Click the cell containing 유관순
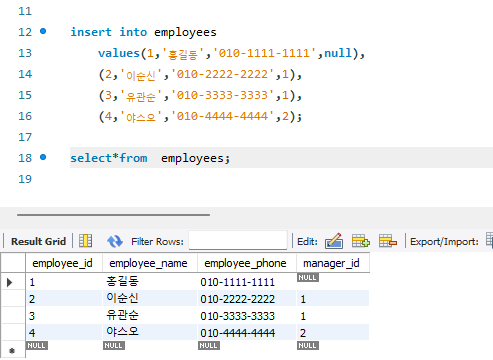Screen dimensions: 493x360 pyautogui.click(x=149, y=315)
